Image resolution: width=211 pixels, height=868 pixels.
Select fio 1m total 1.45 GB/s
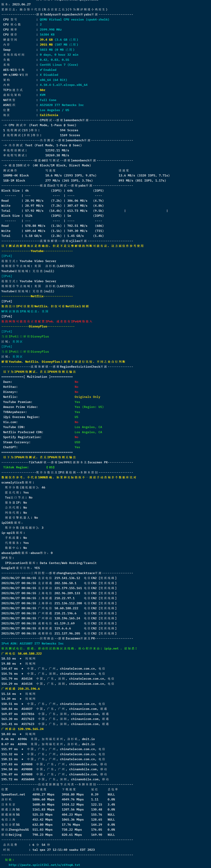point(75,236)
